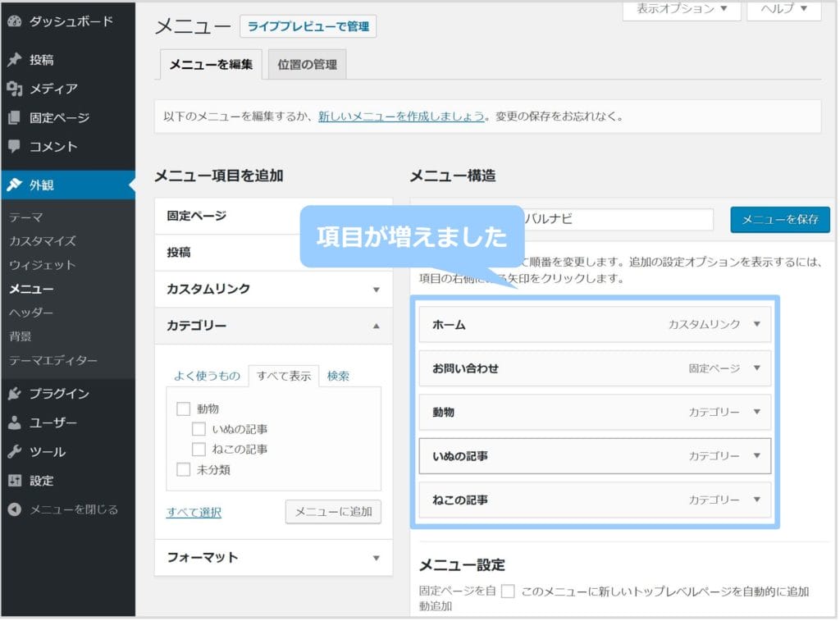
Task: Click the 新しいメニューを作成しましょう link
Action: coord(401,116)
